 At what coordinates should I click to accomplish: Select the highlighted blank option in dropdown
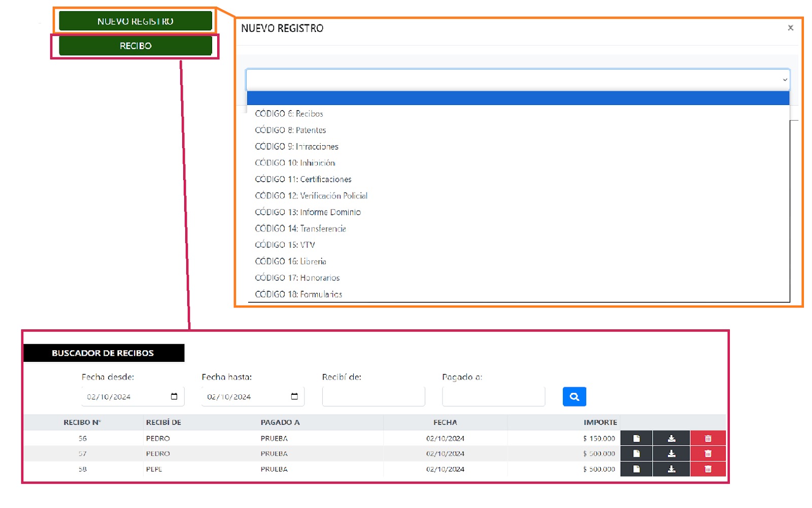pos(518,98)
